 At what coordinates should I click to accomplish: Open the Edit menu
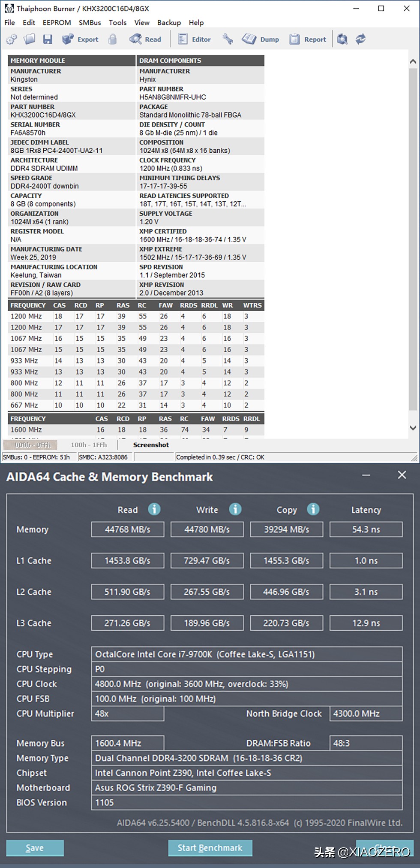[29, 23]
